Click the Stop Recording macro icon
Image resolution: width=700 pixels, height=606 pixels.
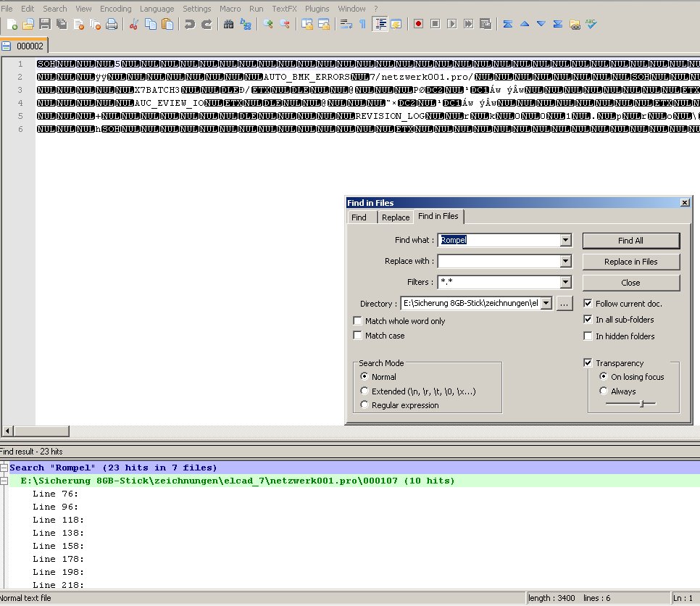tap(436, 24)
